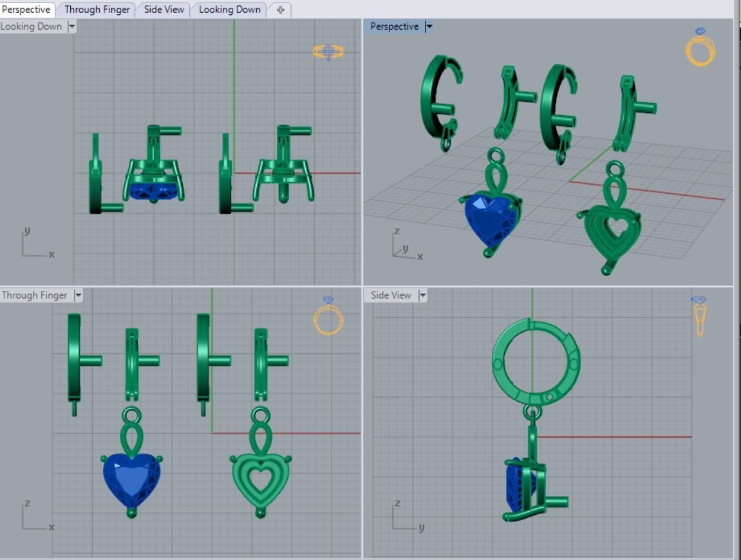
Task: Open the Side View tab
Action: [164, 10]
